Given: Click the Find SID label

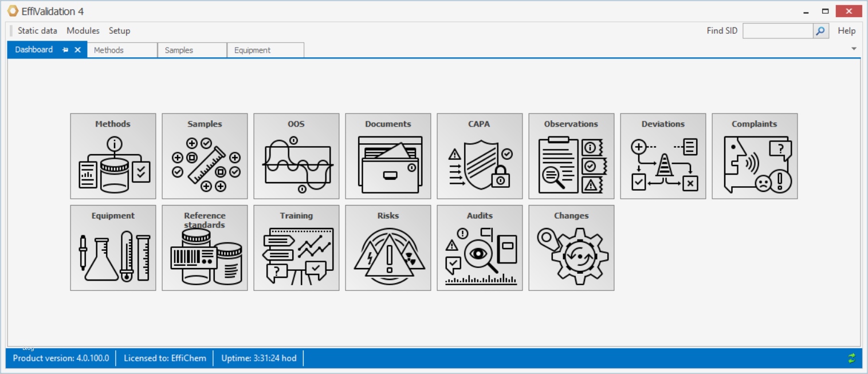Looking at the screenshot, I should click(x=722, y=31).
